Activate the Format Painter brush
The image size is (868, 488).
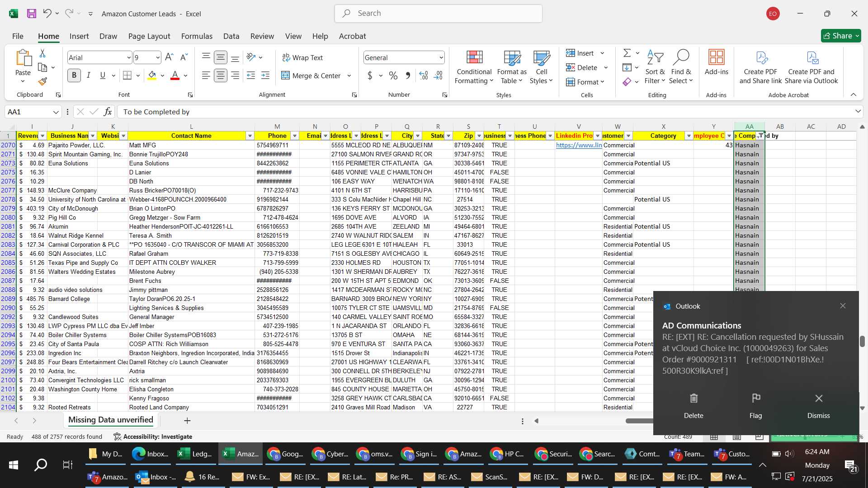42,82
